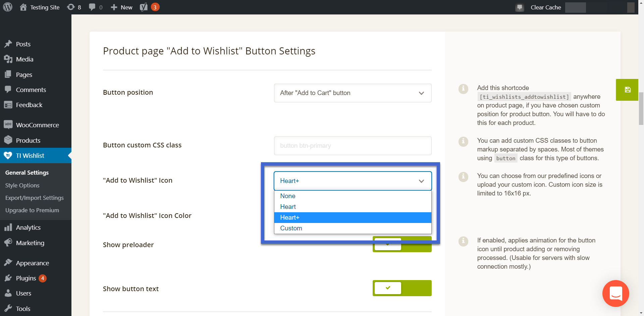Disable the Show button text switch
644x316 pixels.
point(402,288)
